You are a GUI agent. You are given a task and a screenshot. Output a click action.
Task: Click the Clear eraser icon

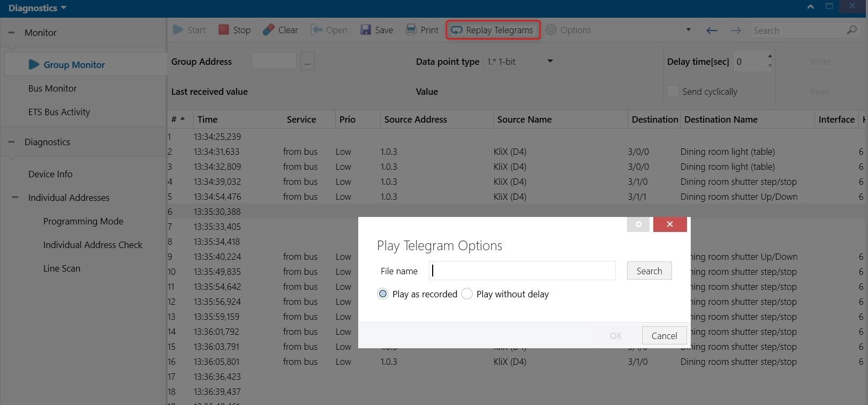tap(268, 30)
